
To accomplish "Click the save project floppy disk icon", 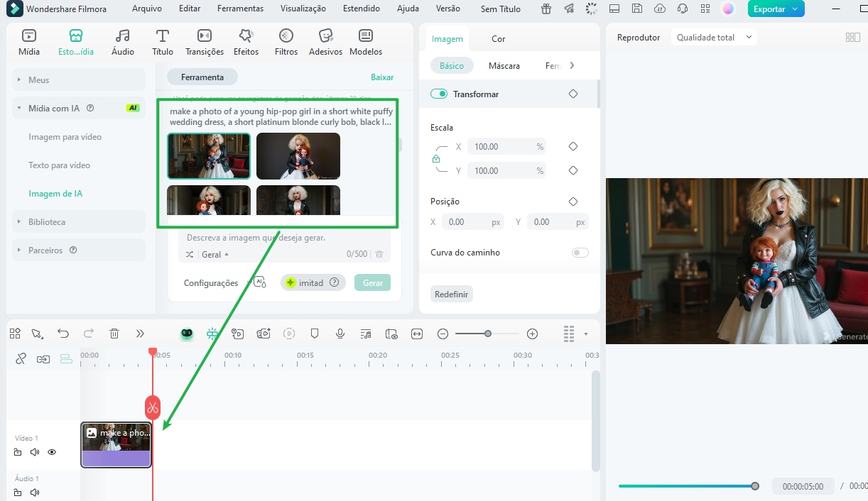I will pyautogui.click(x=637, y=9).
